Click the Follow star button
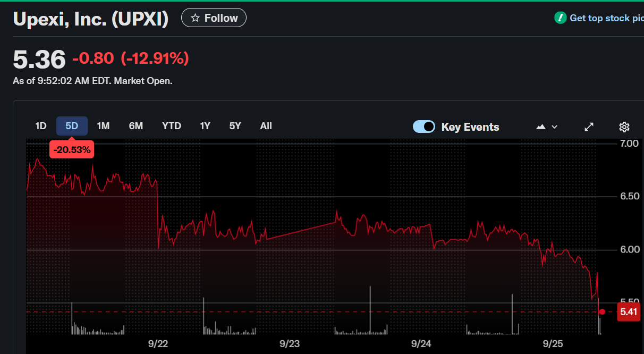This screenshot has width=644, height=354. pyautogui.click(x=214, y=18)
